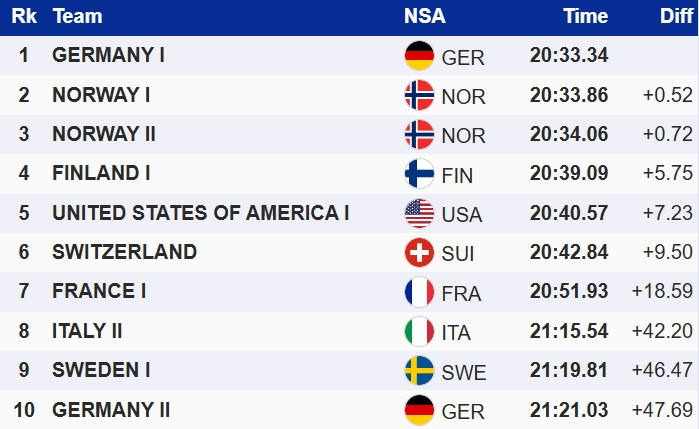The image size is (699, 429).
Task: Click the German flag in Germany II row
Action: click(x=419, y=409)
